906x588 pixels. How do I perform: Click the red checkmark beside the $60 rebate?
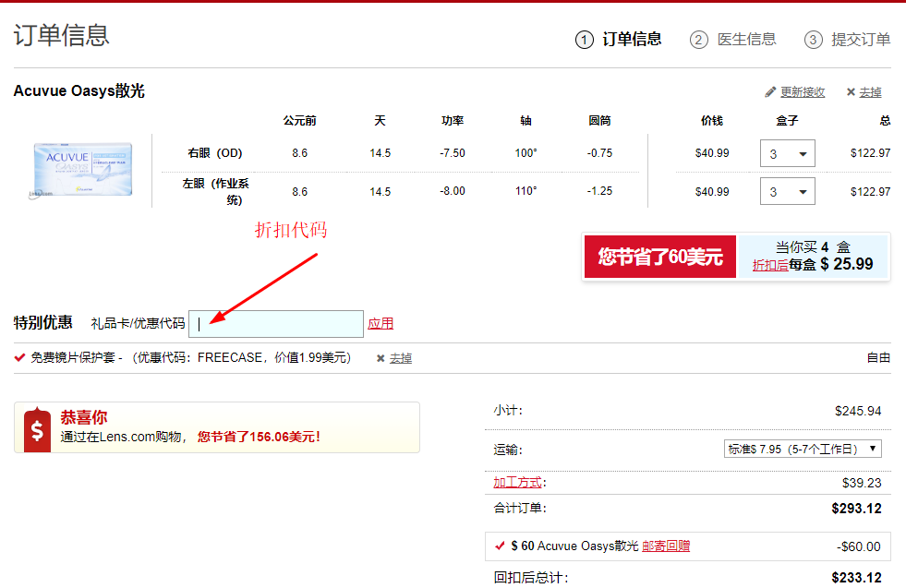pyautogui.click(x=500, y=546)
